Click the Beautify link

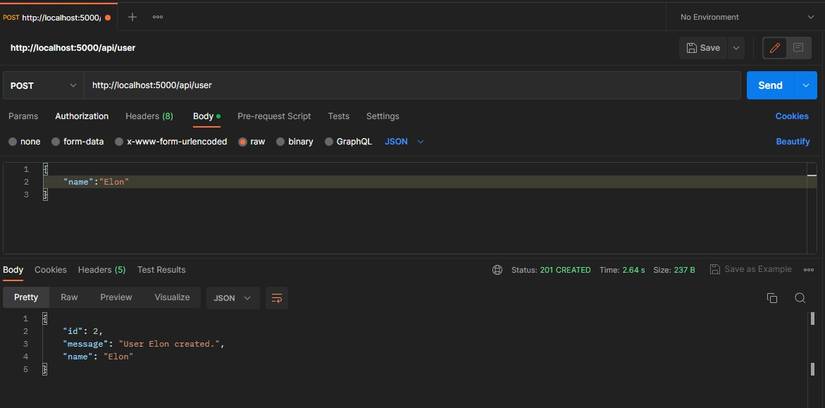coord(793,142)
